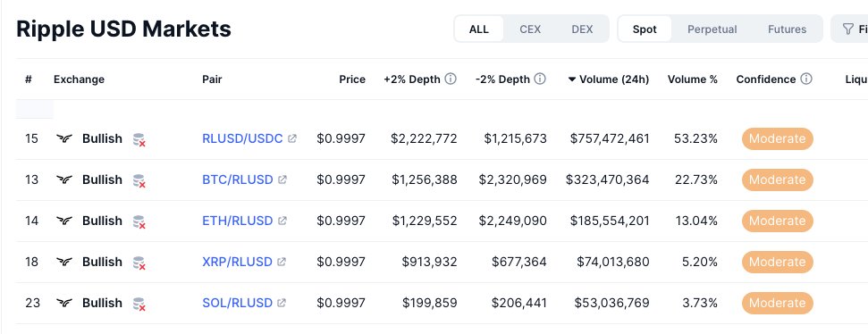Sort by Volume (24h) column arrow
868x334 pixels.
(x=572, y=79)
